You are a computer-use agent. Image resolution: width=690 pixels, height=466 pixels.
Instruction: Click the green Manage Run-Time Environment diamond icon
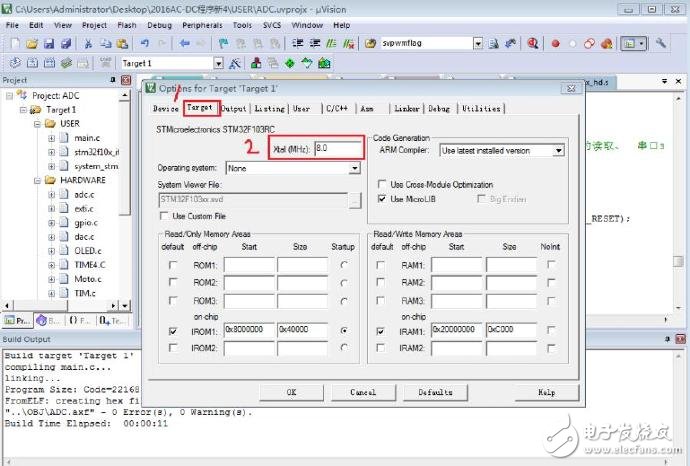(x=290, y=63)
